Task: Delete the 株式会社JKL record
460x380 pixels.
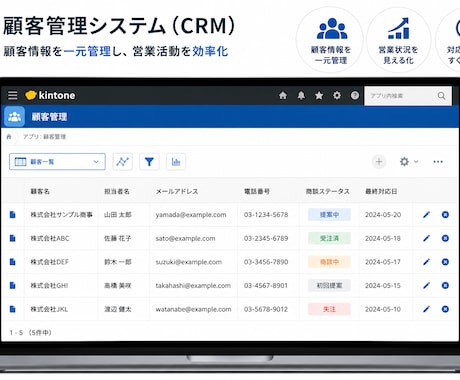Action: click(x=445, y=309)
